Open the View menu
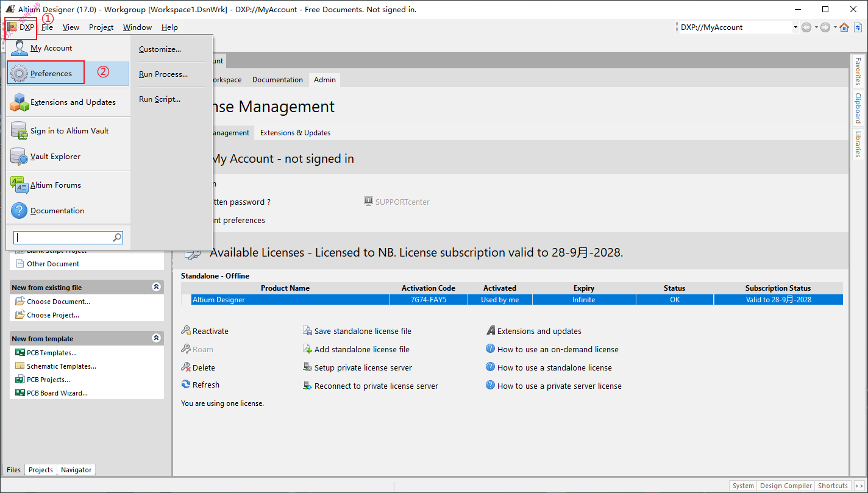Viewport: 868px width, 493px height. pos(71,27)
